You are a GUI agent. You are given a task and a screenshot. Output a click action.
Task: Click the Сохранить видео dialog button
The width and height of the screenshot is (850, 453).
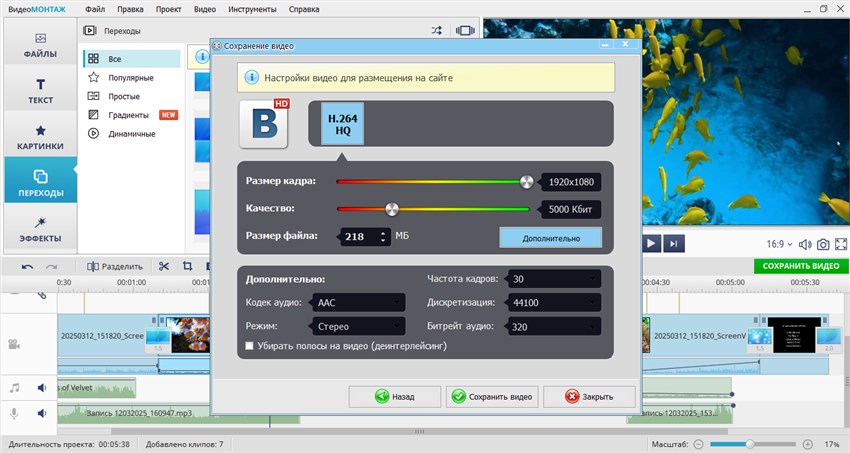pyautogui.click(x=492, y=396)
